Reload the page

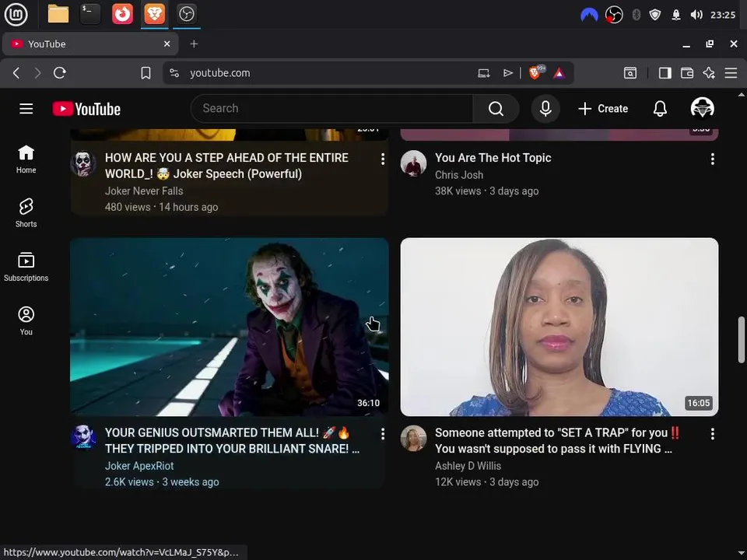60,73
